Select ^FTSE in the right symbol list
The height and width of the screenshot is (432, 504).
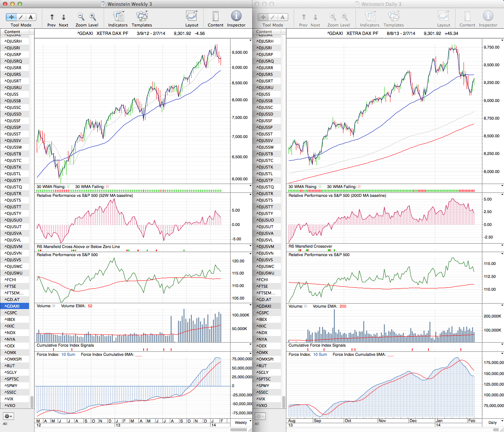pyautogui.click(x=267, y=286)
